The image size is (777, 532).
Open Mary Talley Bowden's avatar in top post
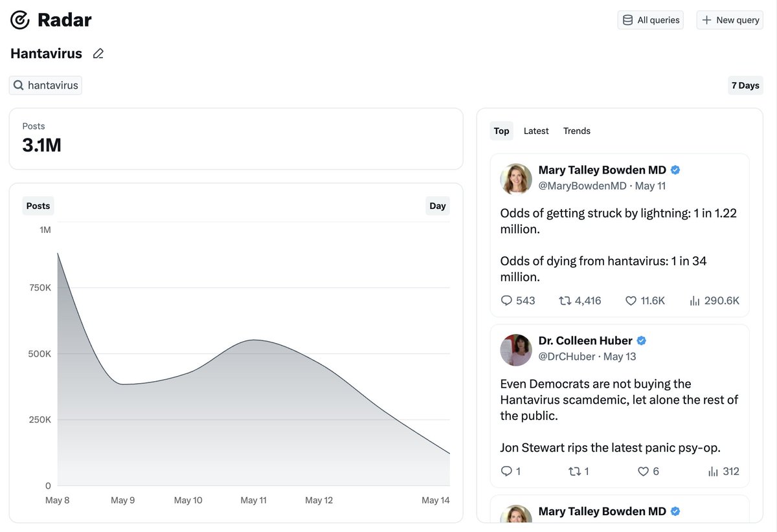tap(516, 179)
